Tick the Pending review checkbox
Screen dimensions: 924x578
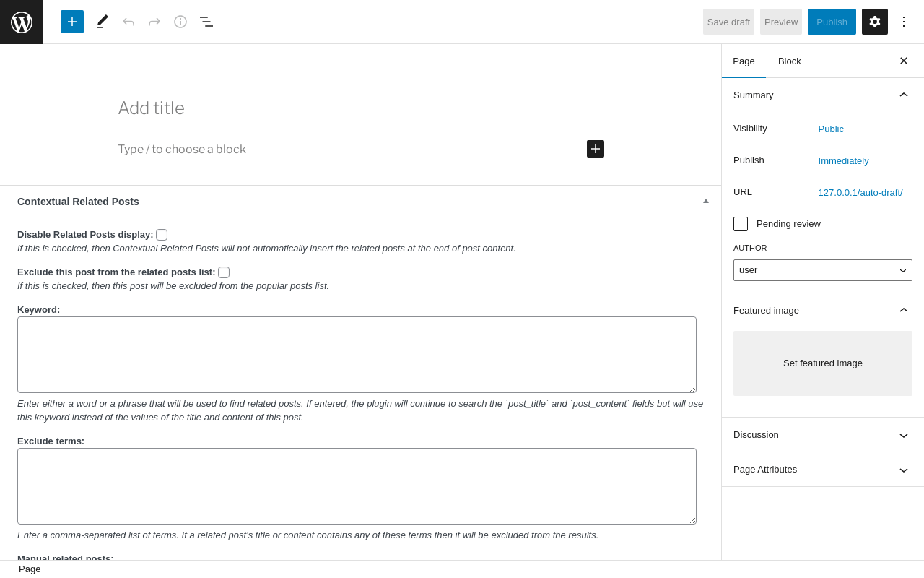point(741,224)
